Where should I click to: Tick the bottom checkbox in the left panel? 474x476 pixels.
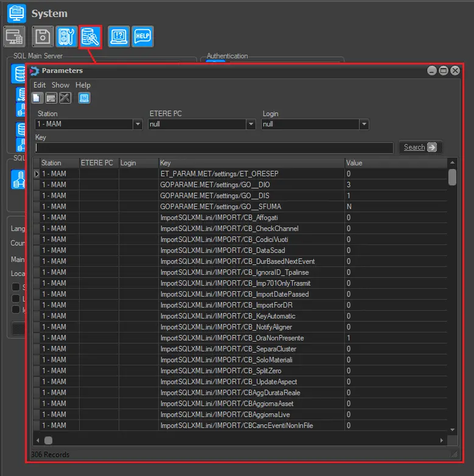(16, 309)
